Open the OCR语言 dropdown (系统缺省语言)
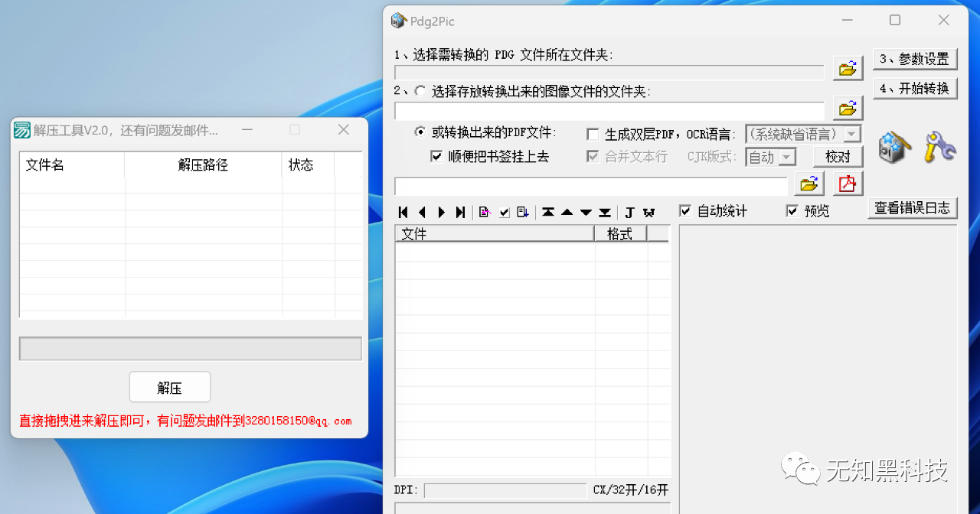Screen dimensions: 980x514 click(803, 135)
